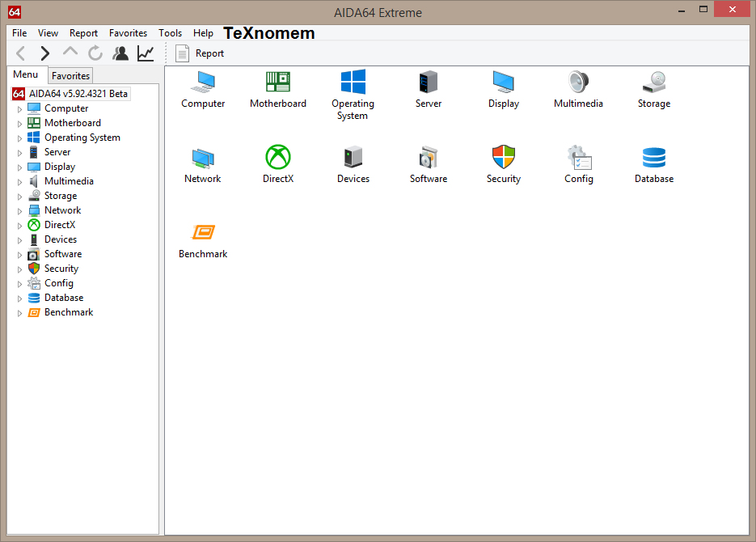Open the Software icon in main pane
756x542 pixels.
429,157
